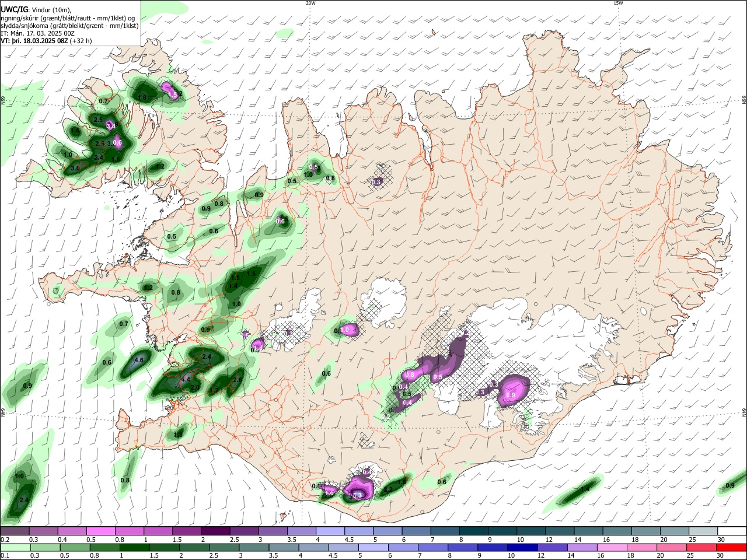Click darkest purple 2–2.5 snow legend swatch
The width and height of the screenshot is (747, 560).
(215, 531)
